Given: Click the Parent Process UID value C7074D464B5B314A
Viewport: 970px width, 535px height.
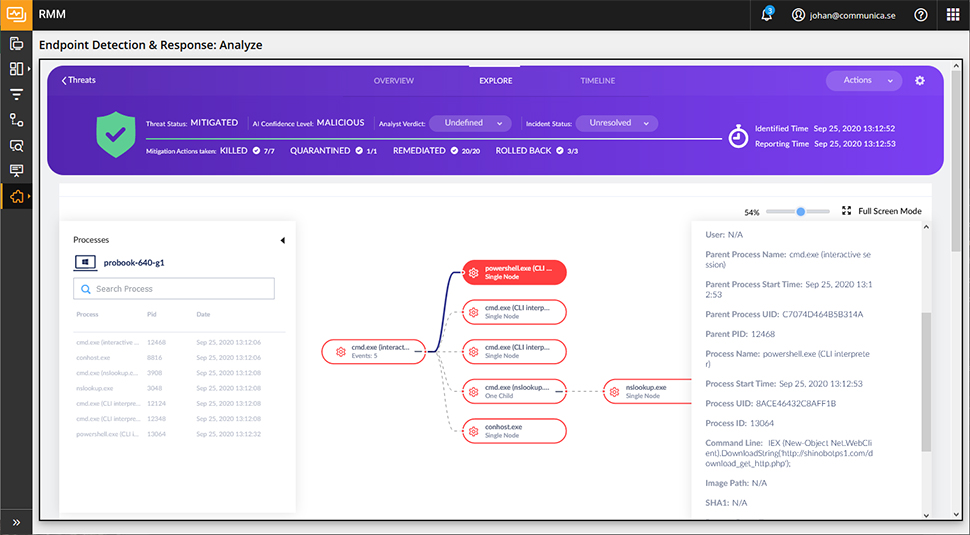Looking at the screenshot, I should (823, 314).
